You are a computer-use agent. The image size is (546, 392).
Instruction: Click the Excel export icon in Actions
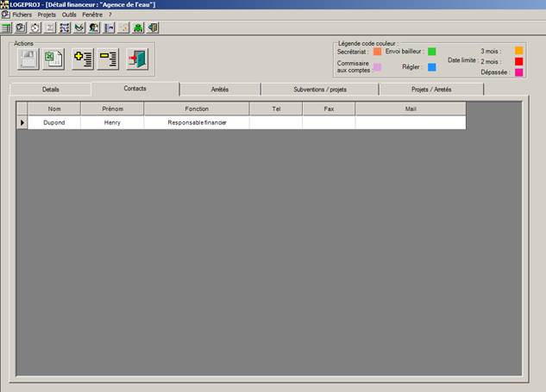[54, 59]
